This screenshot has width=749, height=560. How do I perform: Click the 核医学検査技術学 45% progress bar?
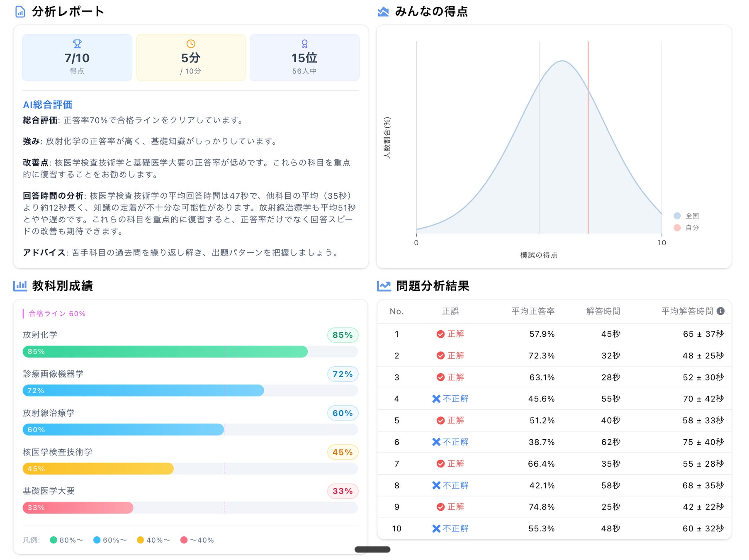coord(190,469)
